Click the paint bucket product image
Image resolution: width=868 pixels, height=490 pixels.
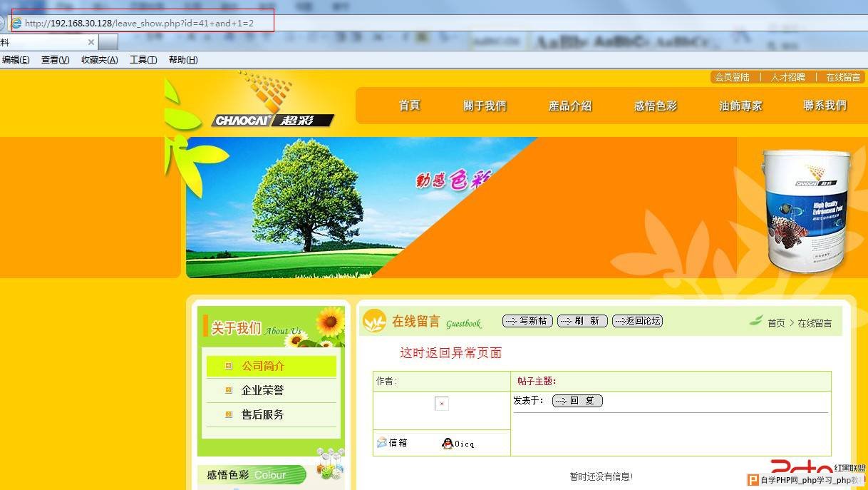click(807, 211)
